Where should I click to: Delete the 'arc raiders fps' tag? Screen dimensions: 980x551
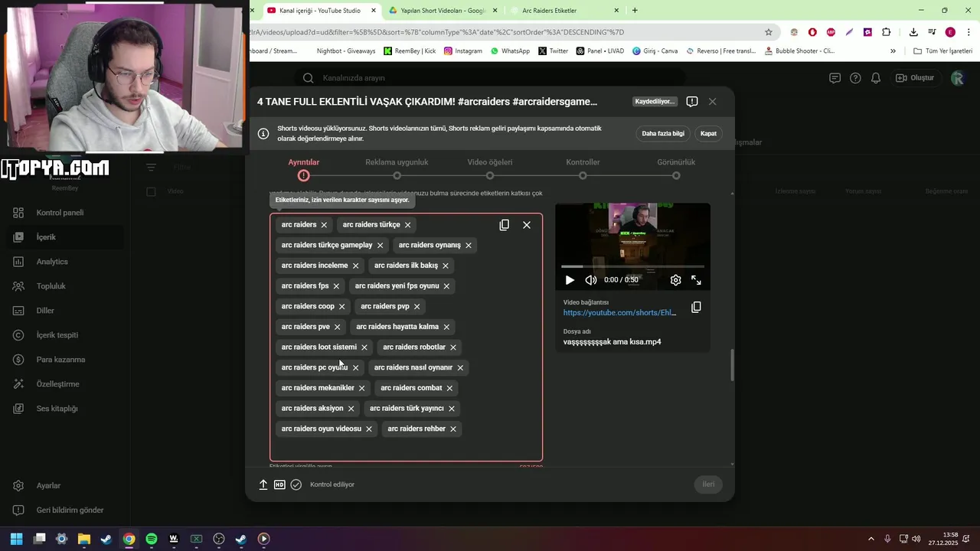[x=336, y=286]
